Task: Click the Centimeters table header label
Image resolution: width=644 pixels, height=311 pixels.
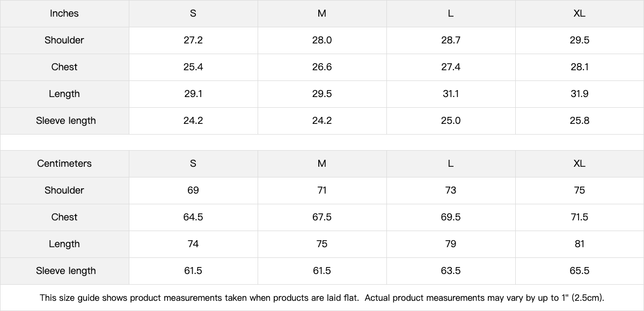Action: coord(64,164)
